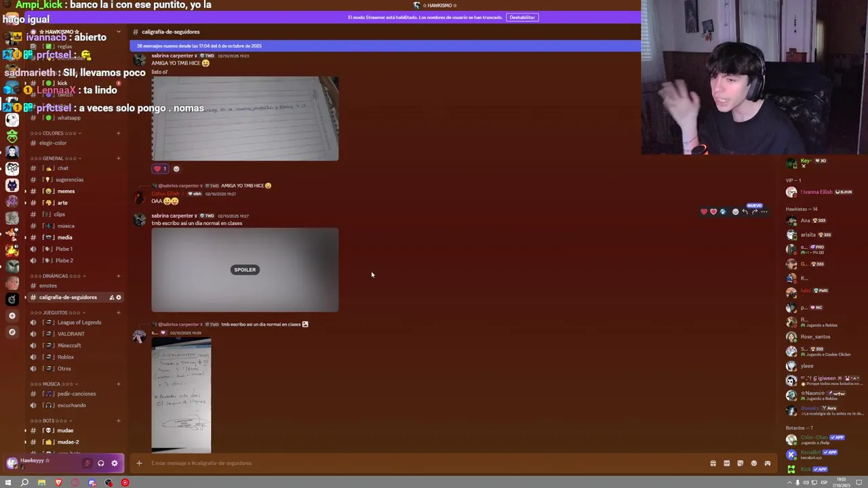Collapse the COLORES category

pos(56,134)
